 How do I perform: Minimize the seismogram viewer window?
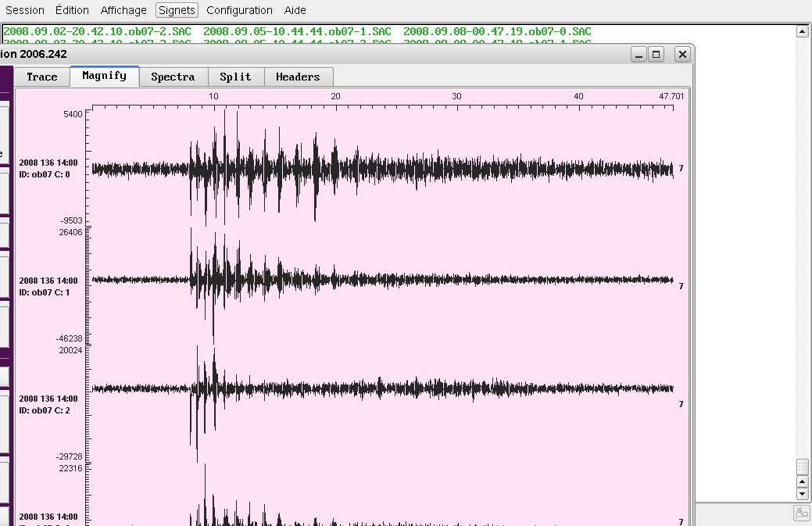point(639,54)
